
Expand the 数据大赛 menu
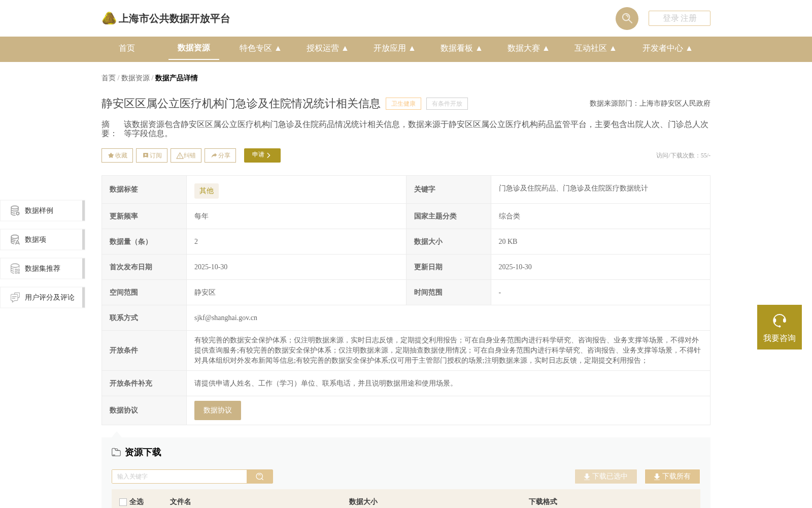[528, 48]
